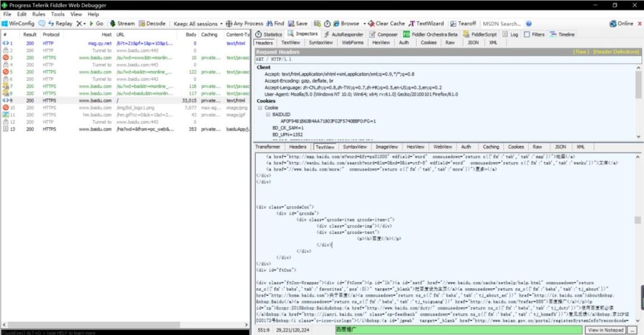This screenshot has height=335, width=644.
Task: Select session 10 bd_logo1.png row
Action: coord(125,107)
